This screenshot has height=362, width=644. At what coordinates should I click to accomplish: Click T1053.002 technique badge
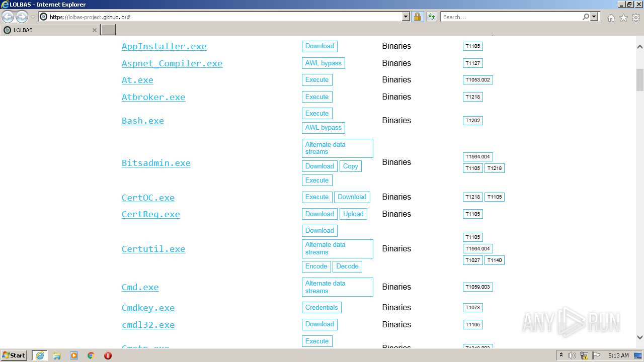point(477,80)
